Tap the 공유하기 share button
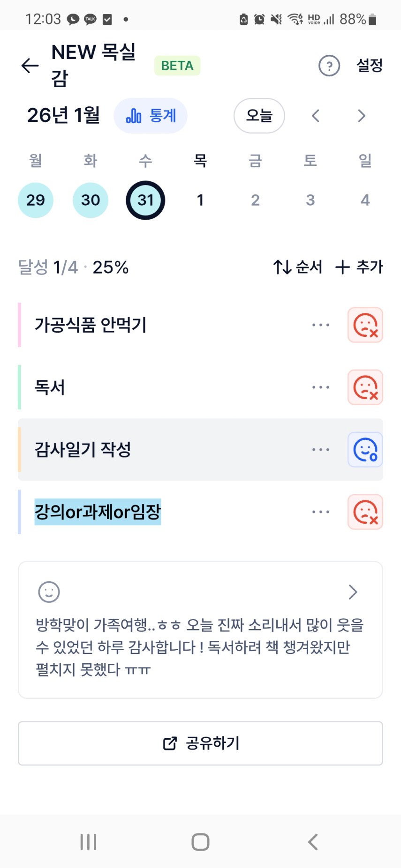Screen dimensions: 401x868 tap(200, 743)
